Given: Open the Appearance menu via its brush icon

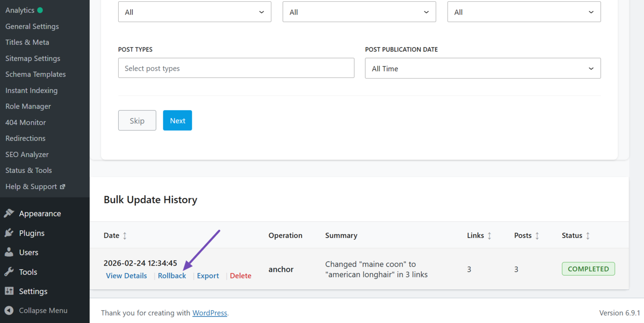Looking at the screenshot, I should [10, 213].
